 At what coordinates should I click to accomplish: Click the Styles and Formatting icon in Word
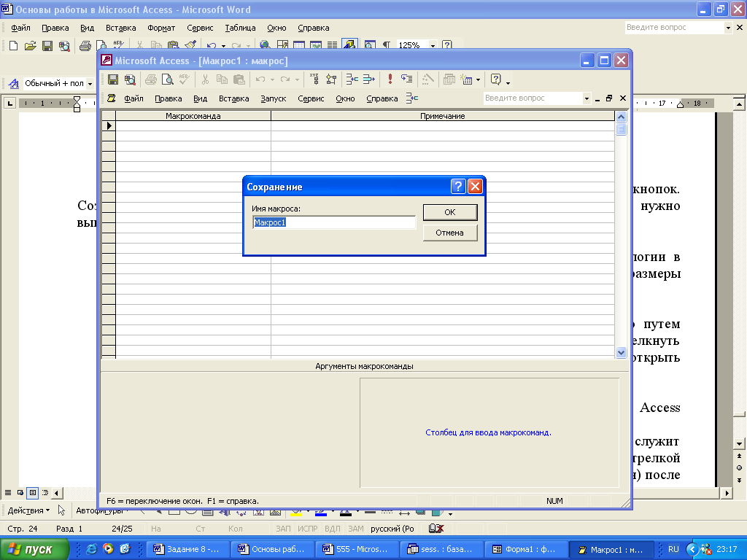pyautogui.click(x=14, y=83)
